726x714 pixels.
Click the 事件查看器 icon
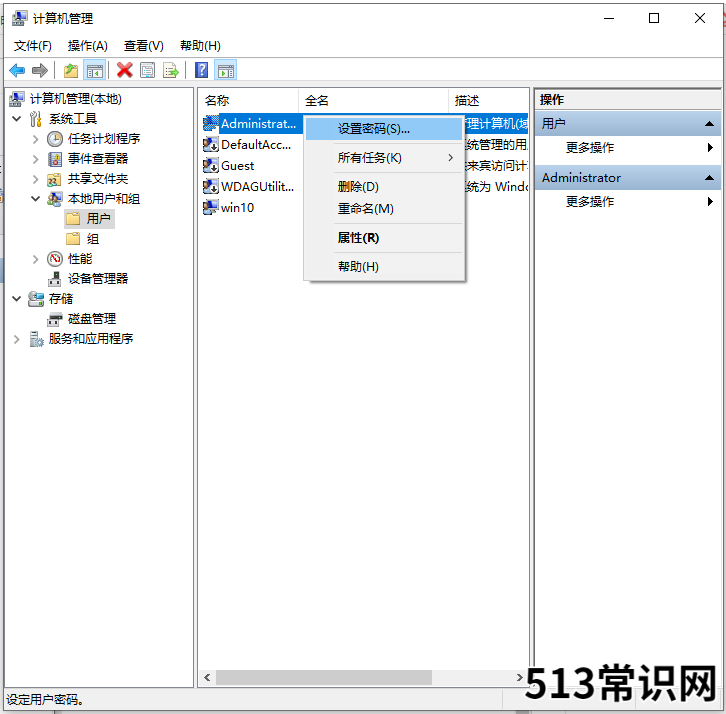(55, 159)
